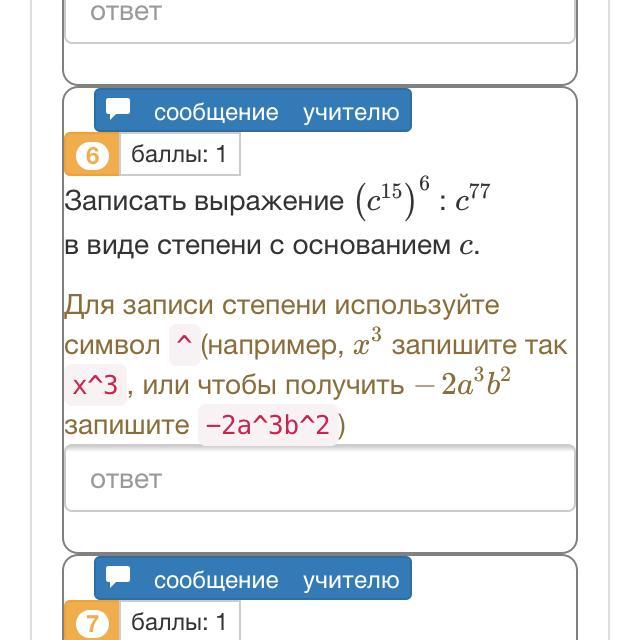
Task: Click chat bubble icon above task 7
Action: click(x=119, y=578)
